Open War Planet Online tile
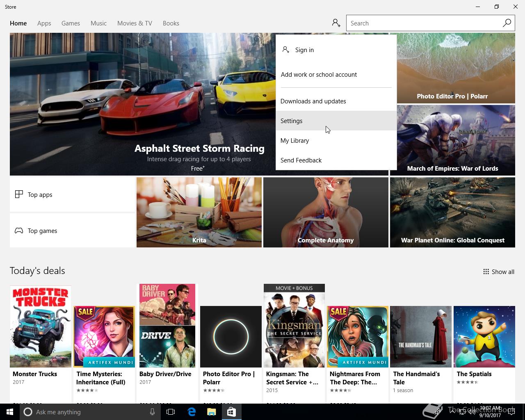The image size is (525, 420). click(452, 212)
